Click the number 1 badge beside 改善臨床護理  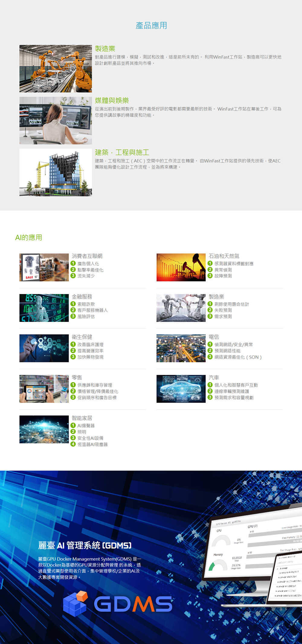tap(73, 344)
